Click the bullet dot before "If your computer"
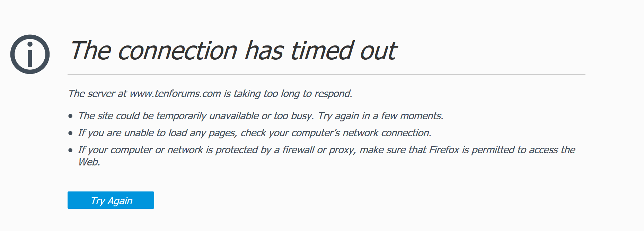 (71, 150)
